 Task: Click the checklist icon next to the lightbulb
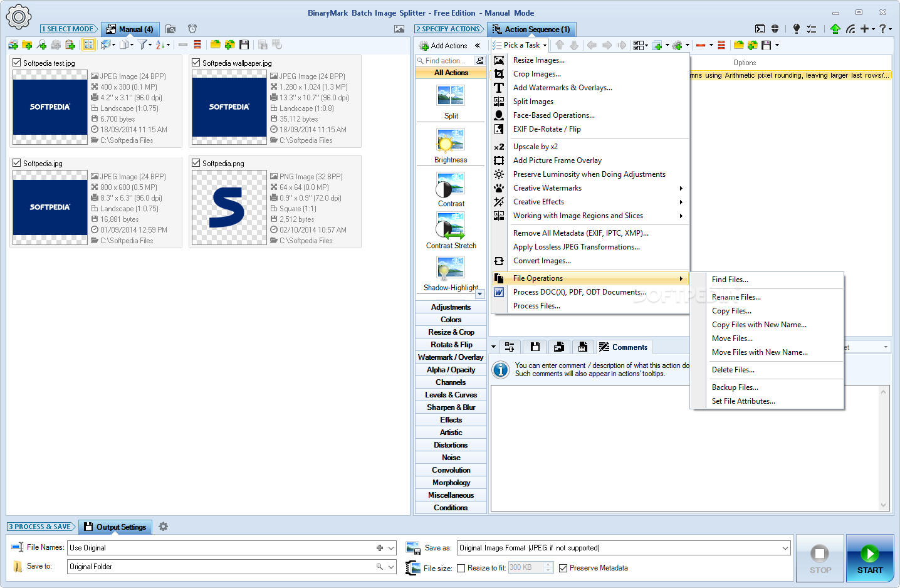pos(812,29)
